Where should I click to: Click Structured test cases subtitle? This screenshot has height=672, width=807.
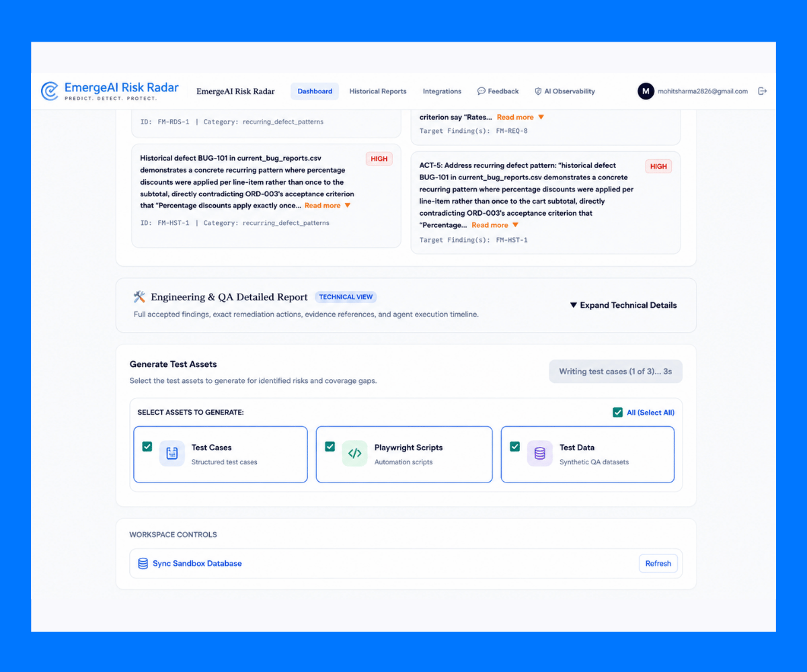(x=224, y=462)
